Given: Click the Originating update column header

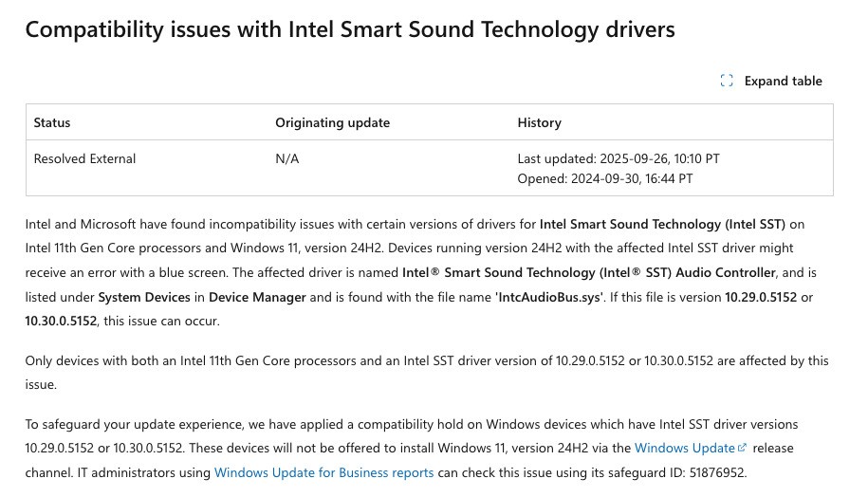Looking at the screenshot, I should click(x=332, y=122).
